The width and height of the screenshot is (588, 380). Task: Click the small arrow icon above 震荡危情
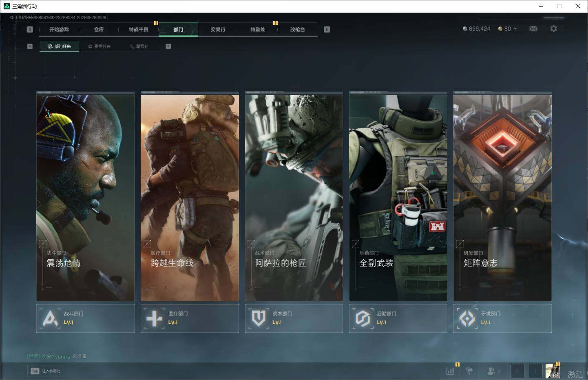(x=42, y=243)
